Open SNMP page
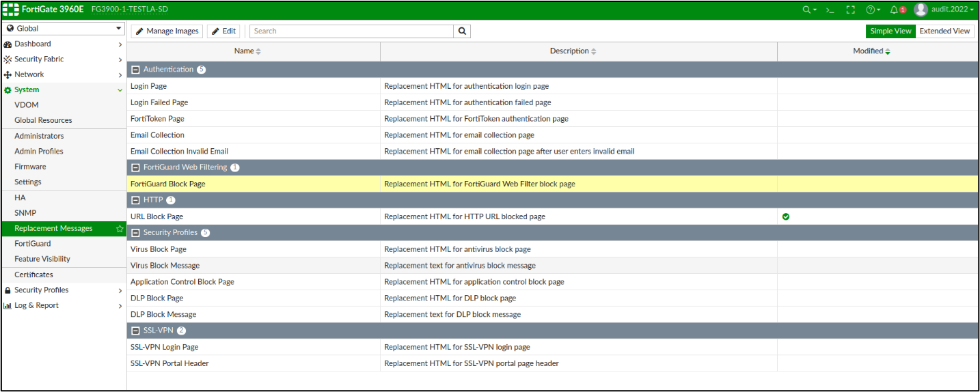 (64, 213)
